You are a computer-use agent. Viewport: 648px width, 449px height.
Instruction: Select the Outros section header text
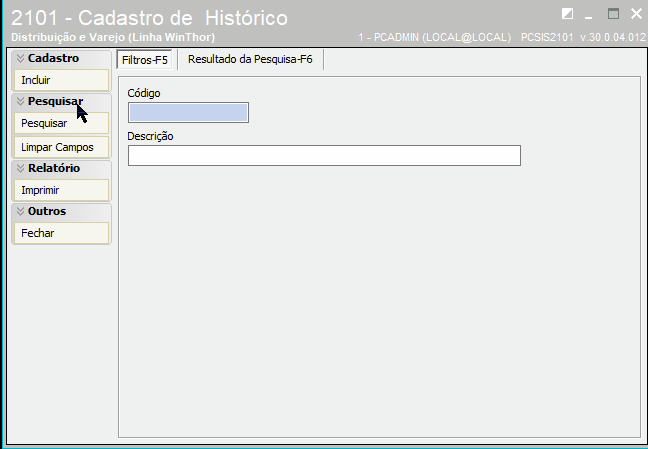[47, 211]
